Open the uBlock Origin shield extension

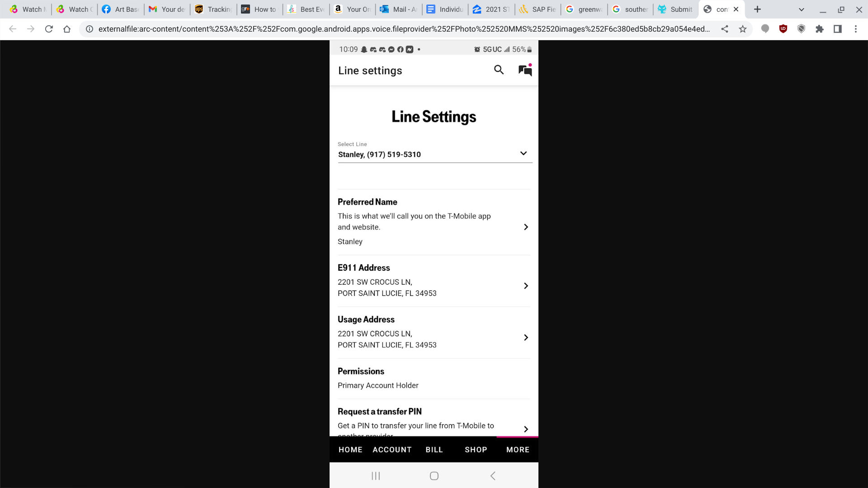(783, 29)
